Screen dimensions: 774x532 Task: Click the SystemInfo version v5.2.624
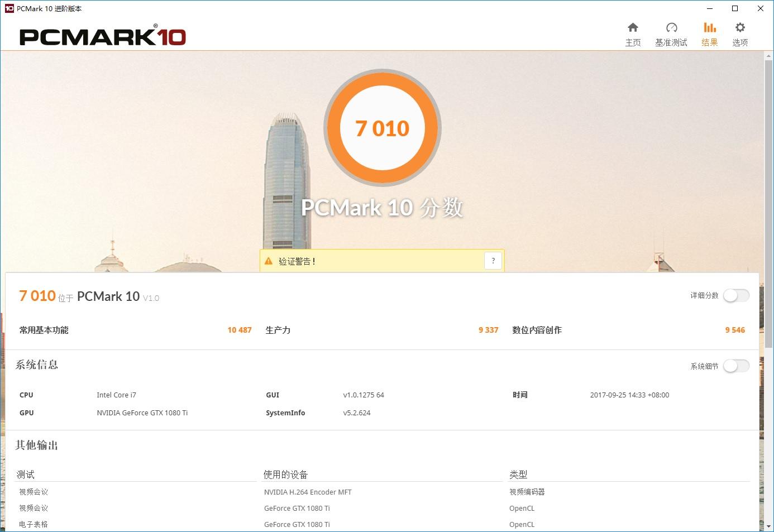coord(357,413)
